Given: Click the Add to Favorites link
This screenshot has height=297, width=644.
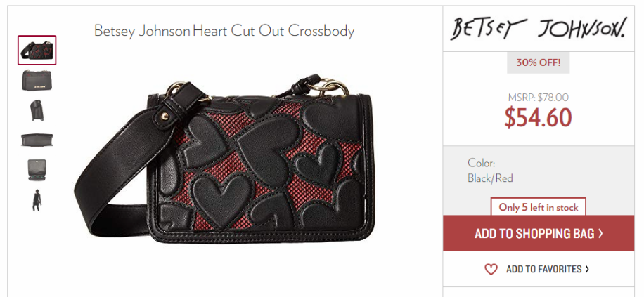Looking at the screenshot, I should pos(538,269).
